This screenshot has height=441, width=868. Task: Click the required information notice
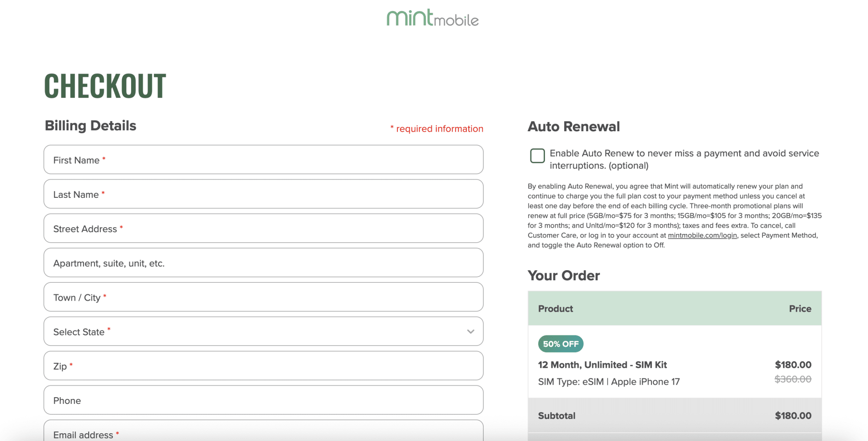(436, 128)
